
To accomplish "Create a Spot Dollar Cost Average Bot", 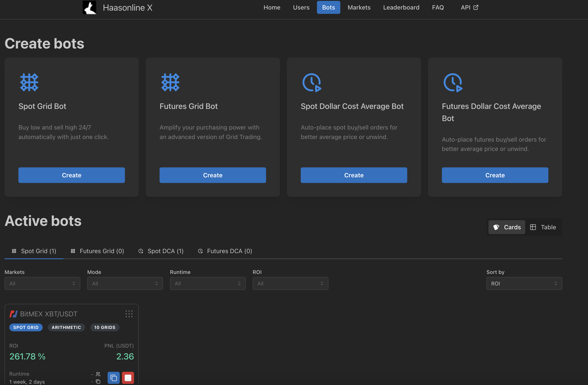I will [354, 175].
